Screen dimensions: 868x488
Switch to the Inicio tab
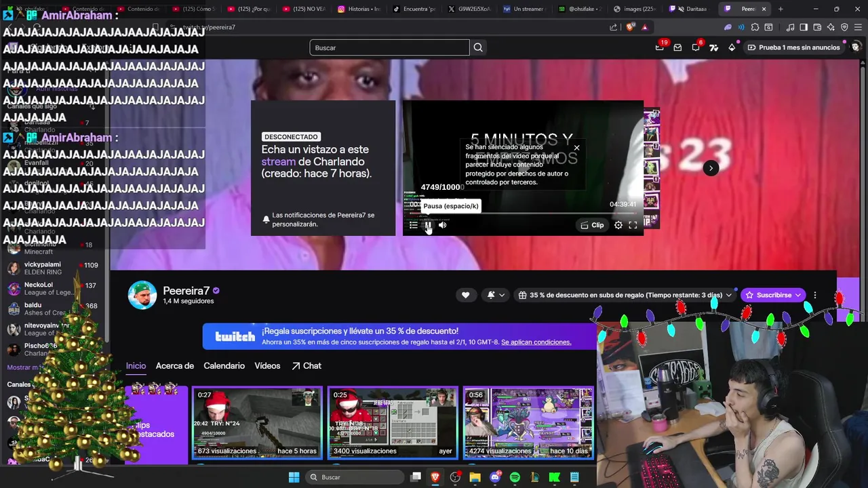tap(136, 366)
